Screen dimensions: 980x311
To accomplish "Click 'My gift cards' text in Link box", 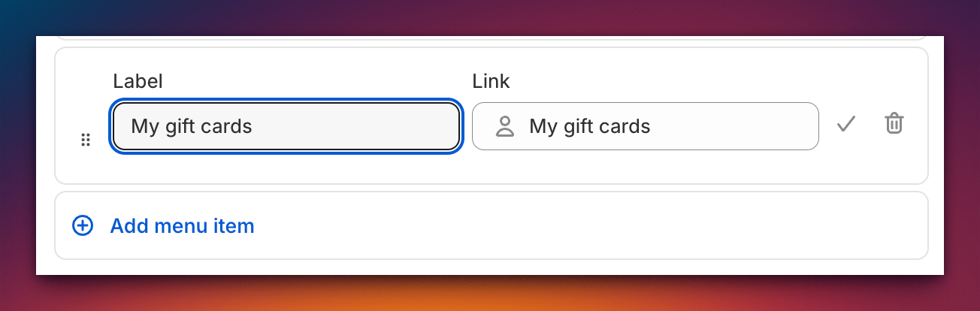I will 590,126.
